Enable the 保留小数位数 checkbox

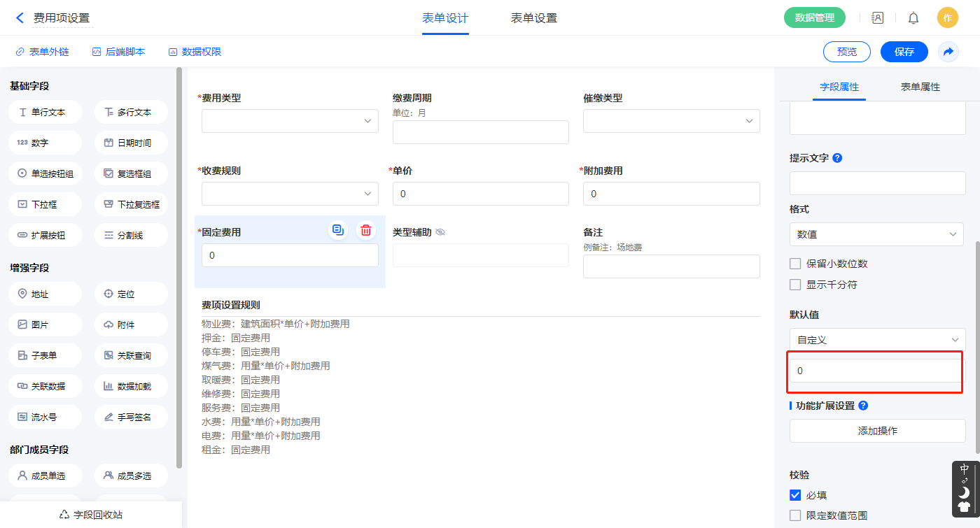[x=795, y=264]
